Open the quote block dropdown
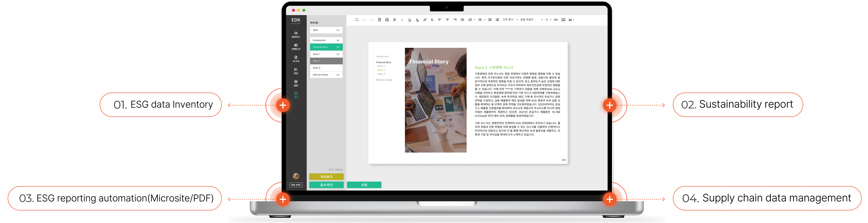 571,20
